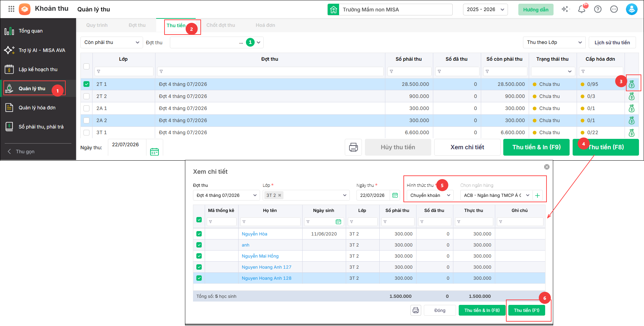Click the Xem chi tiết button
Screen dimensions: 644x326
coord(467,147)
